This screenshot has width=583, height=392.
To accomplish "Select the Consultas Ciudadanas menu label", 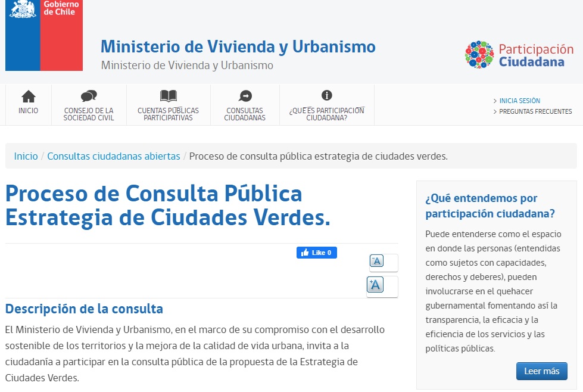I will (245, 114).
